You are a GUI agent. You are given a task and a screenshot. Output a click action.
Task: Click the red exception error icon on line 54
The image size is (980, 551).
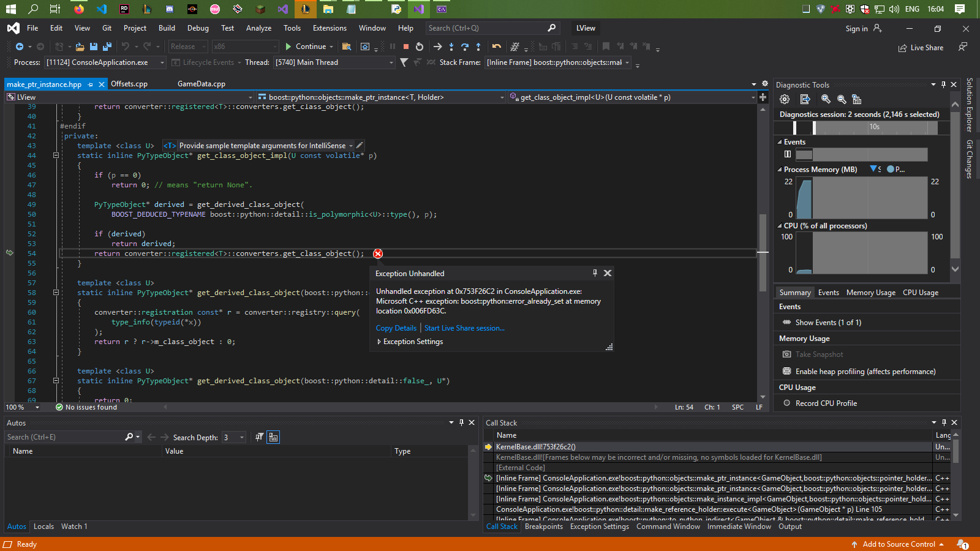(x=378, y=253)
